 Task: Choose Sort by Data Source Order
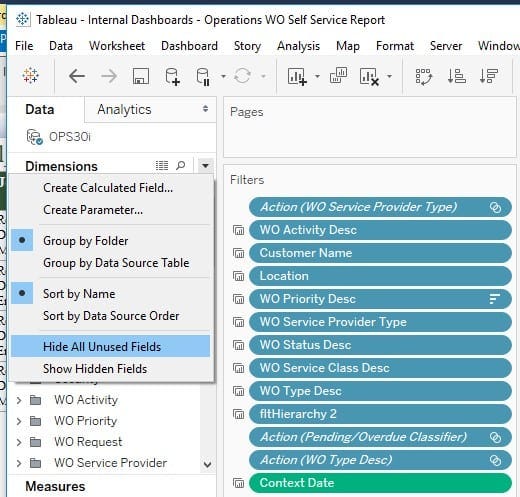click(x=111, y=316)
